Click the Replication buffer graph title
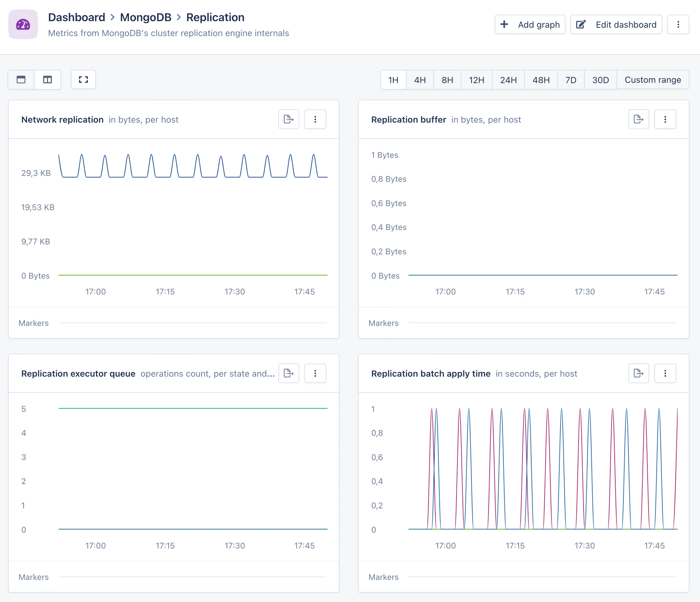Viewport: 700px width, 602px height. pos(409,120)
